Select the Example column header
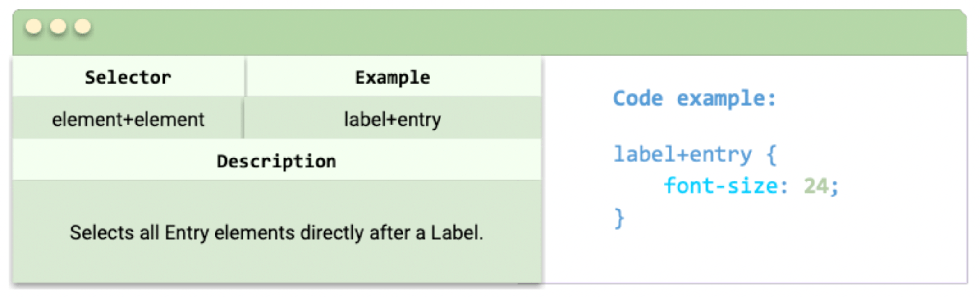The height and width of the screenshot is (297, 980). (393, 77)
